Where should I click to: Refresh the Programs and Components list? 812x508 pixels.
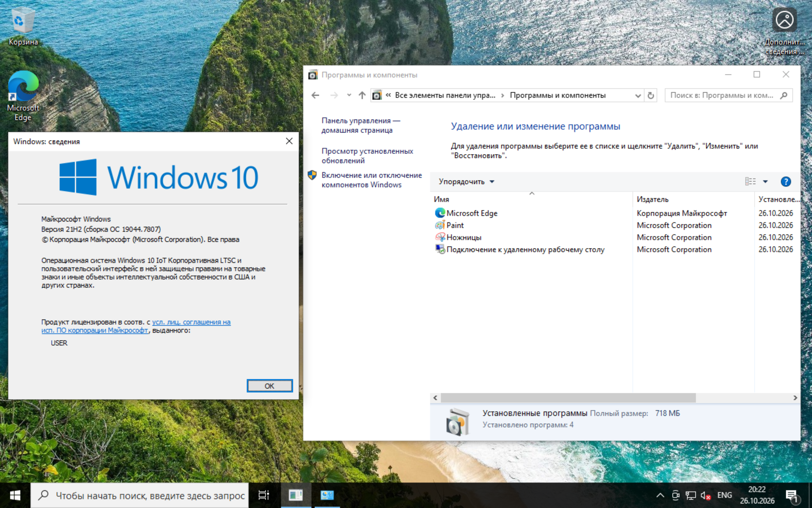[651, 95]
